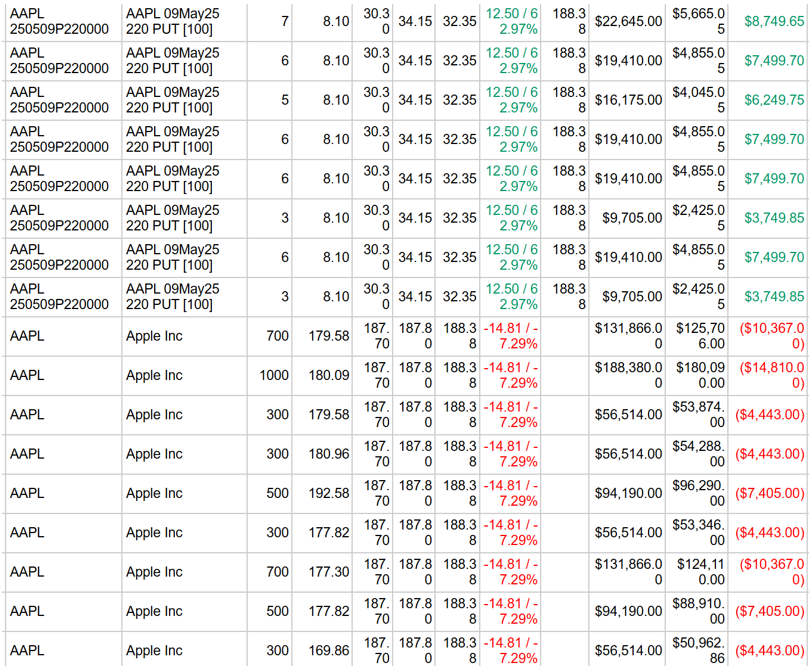This screenshot has width=810, height=668.
Task: Select the 1000 share quantity cell
Action: pos(272,376)
